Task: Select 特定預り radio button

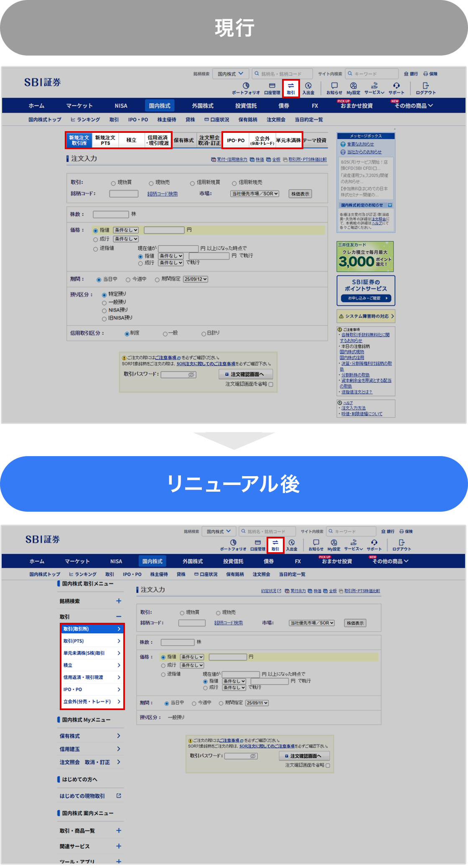Action: pos(104,295)
